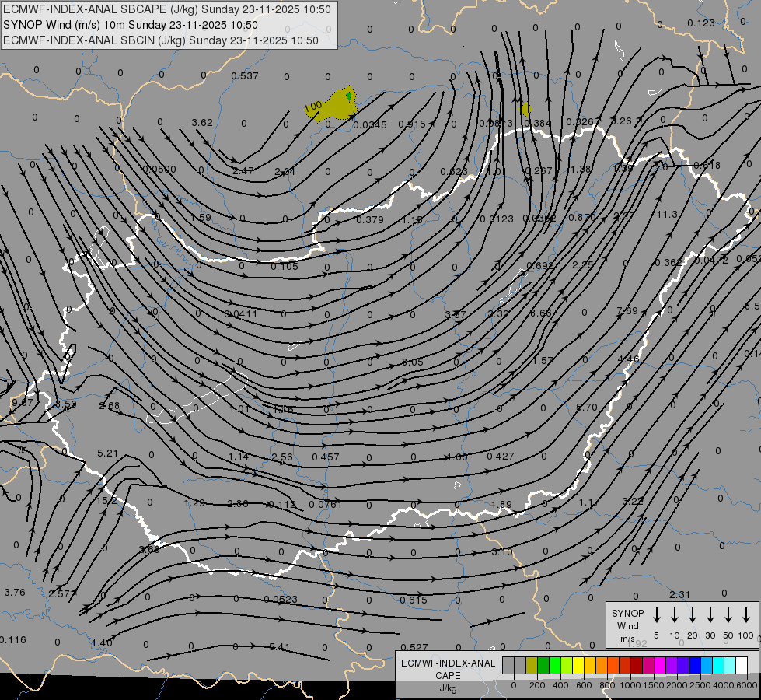The image size is (761, 700).
Task: Click the 50 m/s wind arrow in legend
Action: tap(728, 615)
